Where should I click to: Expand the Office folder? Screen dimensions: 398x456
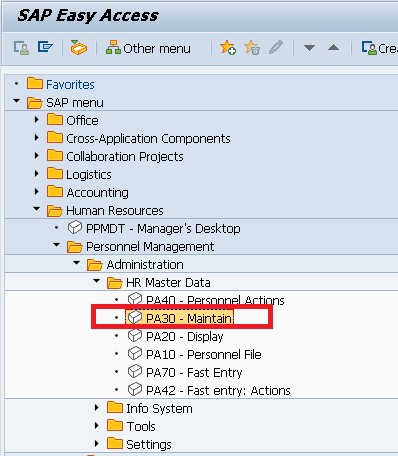(x=37, y=120)
